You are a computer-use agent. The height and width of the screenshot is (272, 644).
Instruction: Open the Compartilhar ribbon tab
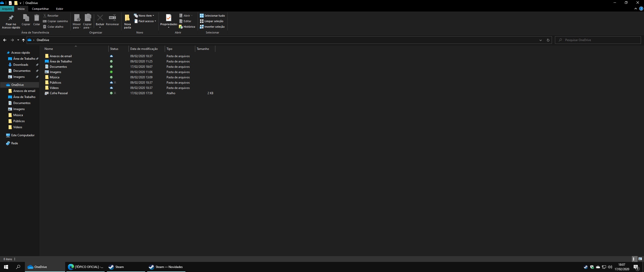40,9
